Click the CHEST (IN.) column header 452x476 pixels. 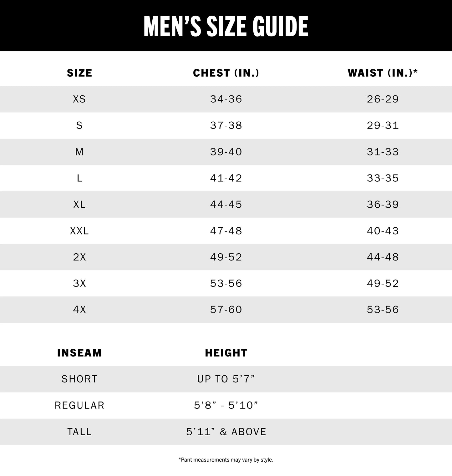(226, 73)
